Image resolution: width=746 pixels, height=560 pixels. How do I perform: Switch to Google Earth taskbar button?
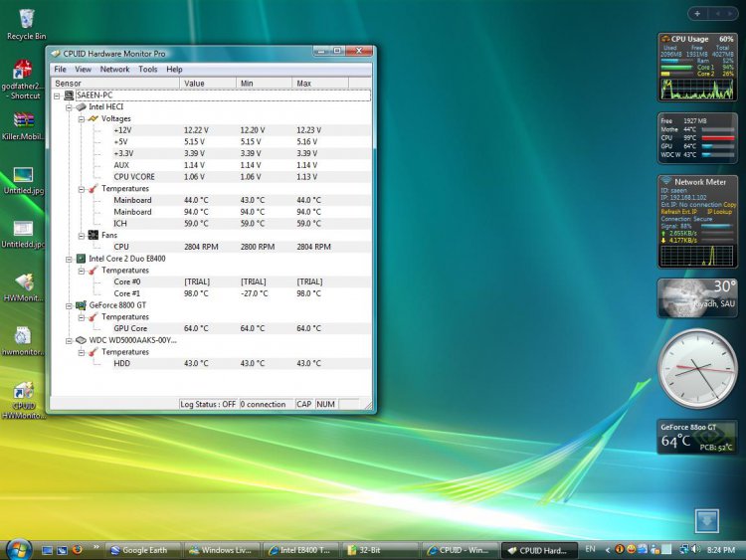pyautogui.click(x=143, y=550)
